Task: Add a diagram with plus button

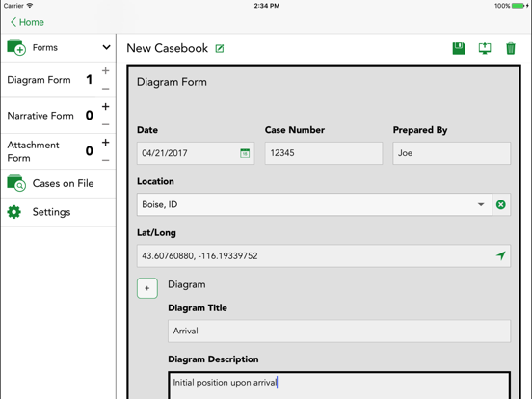Action: point(147,288)
